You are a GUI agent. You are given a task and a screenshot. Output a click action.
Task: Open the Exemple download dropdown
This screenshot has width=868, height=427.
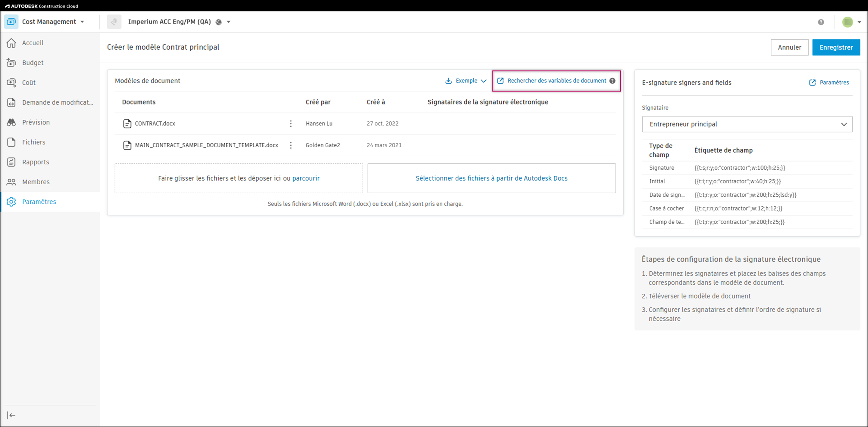466,81
